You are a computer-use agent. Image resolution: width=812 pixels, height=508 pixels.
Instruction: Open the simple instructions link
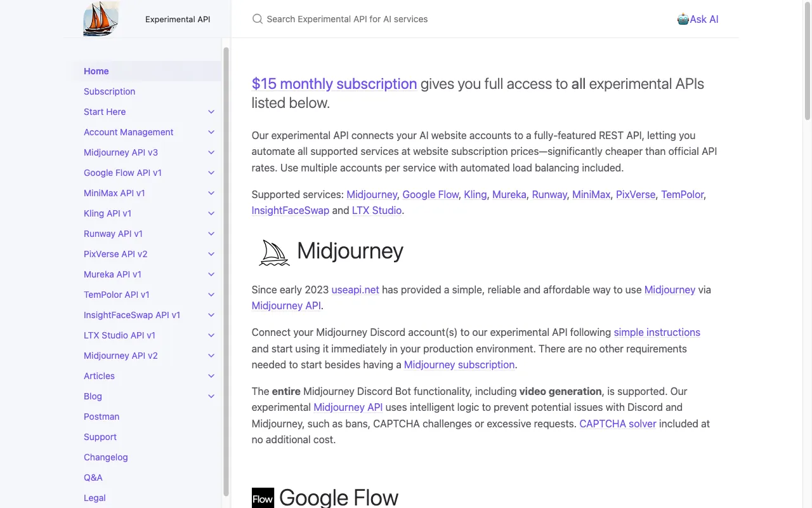point(657,332)
